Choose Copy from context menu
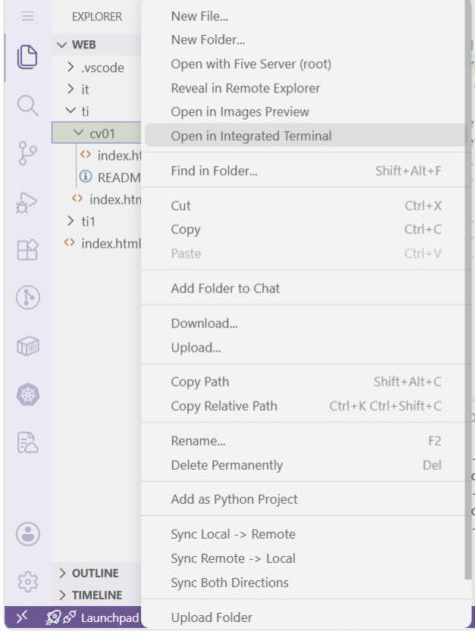This screenshot has width=475, height=632. 304,229
